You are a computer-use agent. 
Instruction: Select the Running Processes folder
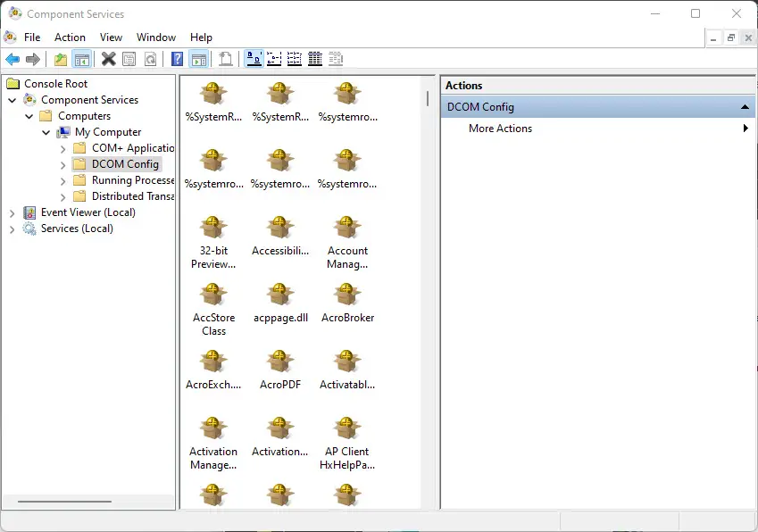point(133,180)
